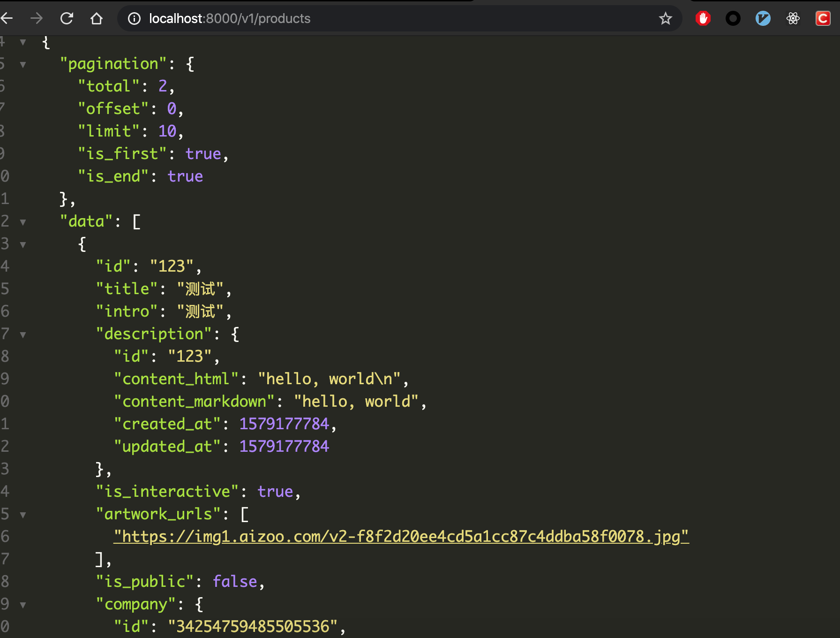
Task: View site information via the info icon
Action: pos(134,19)
